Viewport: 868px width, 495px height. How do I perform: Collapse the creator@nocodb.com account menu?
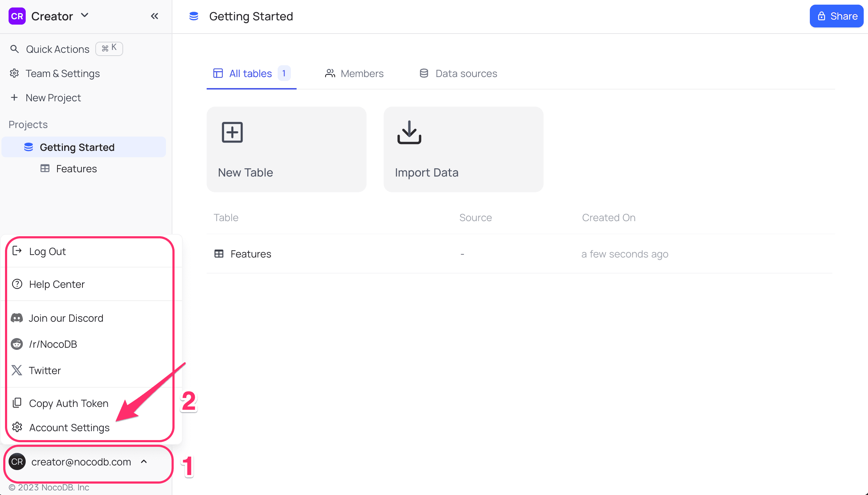pyautogui.click(x=145, y=461)
